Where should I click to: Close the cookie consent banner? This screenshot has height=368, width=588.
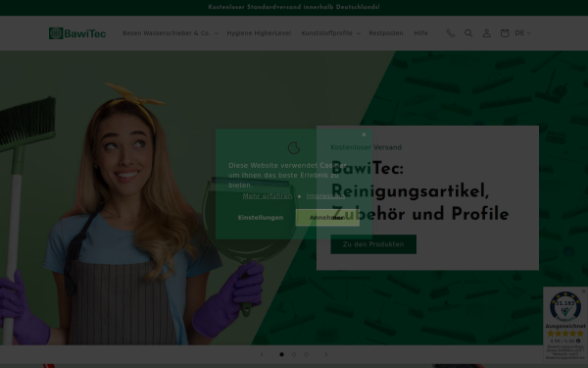(x=364, y=134)
